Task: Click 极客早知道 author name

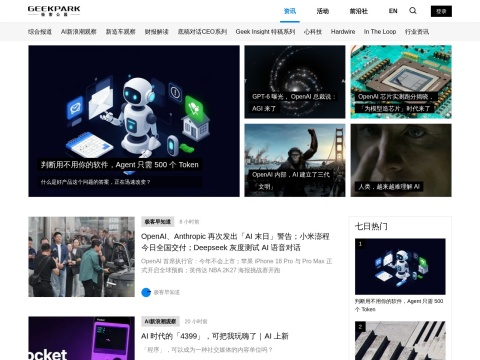Action: (166, 292)
